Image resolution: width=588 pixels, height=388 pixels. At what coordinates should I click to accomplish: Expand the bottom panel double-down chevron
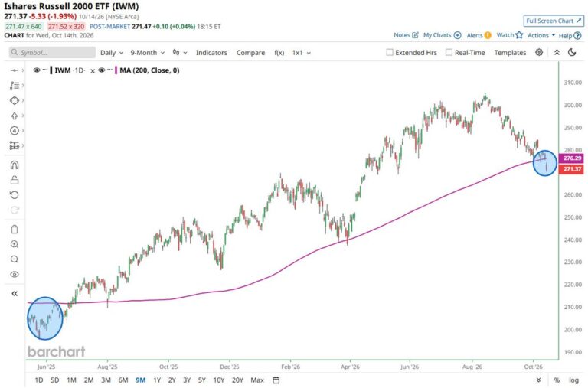pyautogui.click(x=539, y=380)
